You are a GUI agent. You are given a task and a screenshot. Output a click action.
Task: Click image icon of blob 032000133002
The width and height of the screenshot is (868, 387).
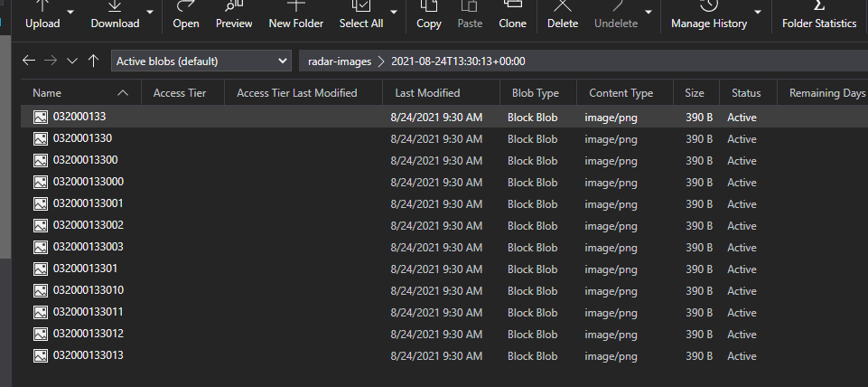(41, 225)
